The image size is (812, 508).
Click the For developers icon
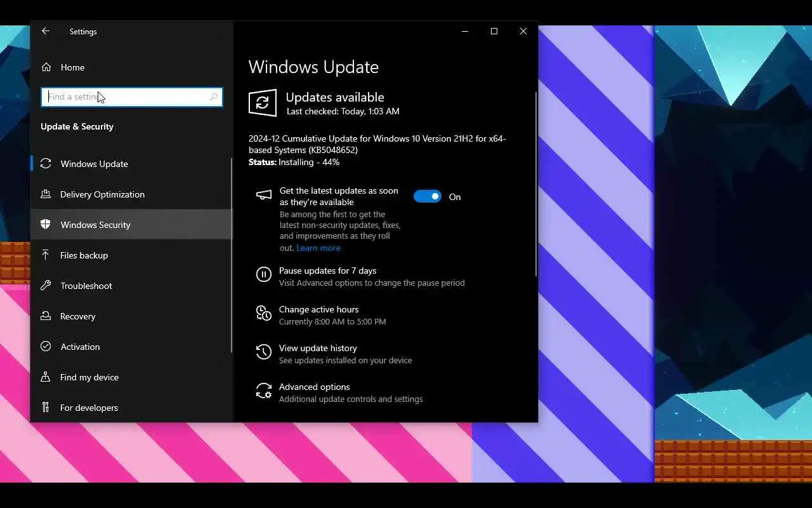pyautogui.click(x=46, y=408)
